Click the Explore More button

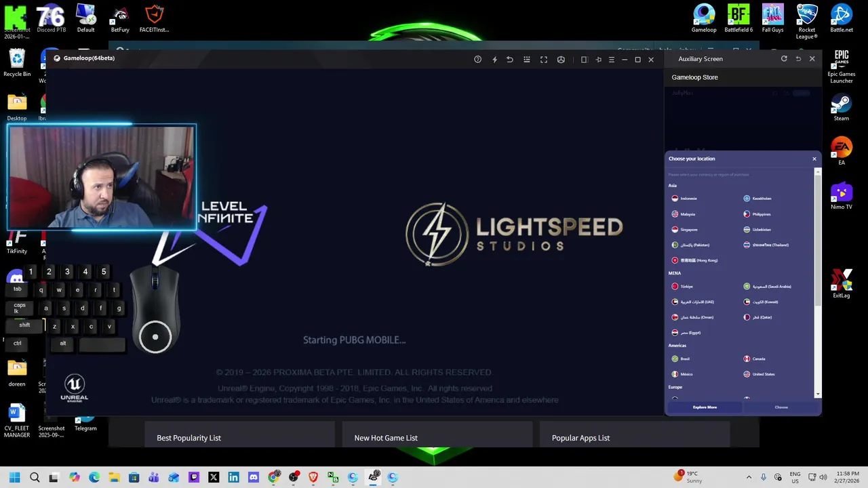click(705, 407)
